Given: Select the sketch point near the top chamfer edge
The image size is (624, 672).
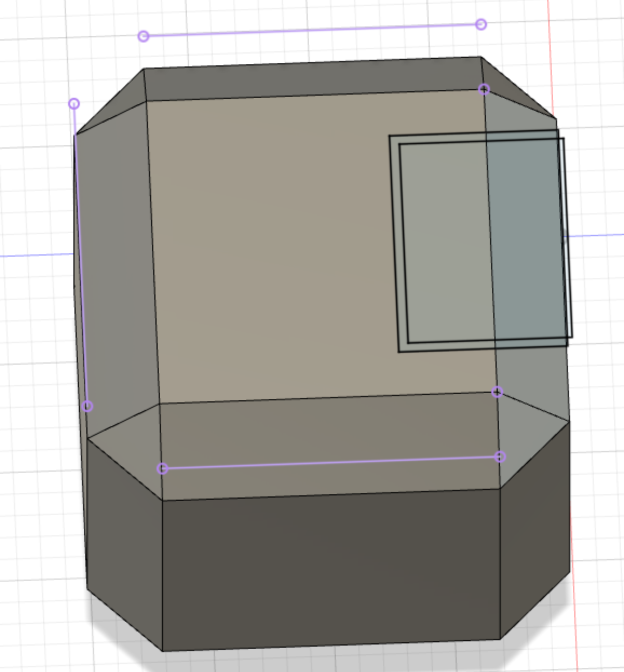Looking at the screenshot, I should [x=484, y=90].
